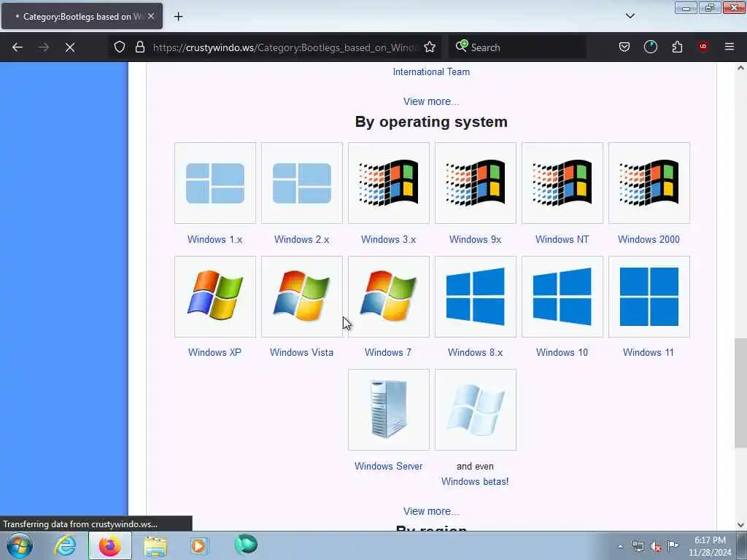This screenshot has height=560, width=747.
Task: Click the teal globe taskbar icon
Action: pos(246,545)
